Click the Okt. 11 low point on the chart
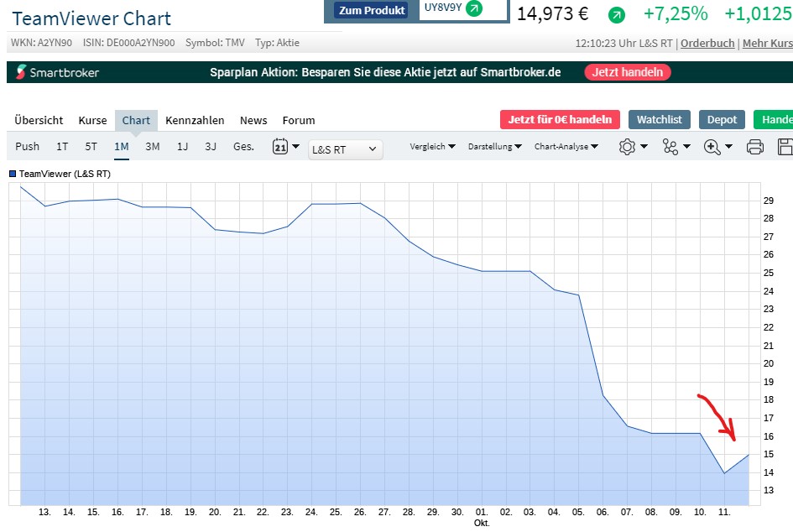 coord(724,473)
